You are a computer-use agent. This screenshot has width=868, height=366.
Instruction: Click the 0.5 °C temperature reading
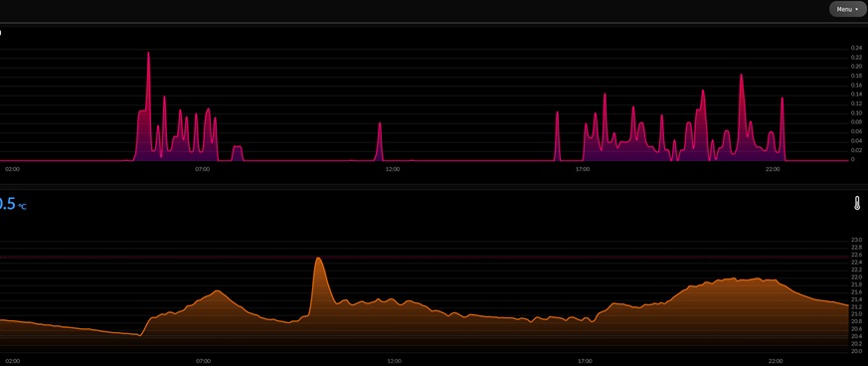coord(13,204)
